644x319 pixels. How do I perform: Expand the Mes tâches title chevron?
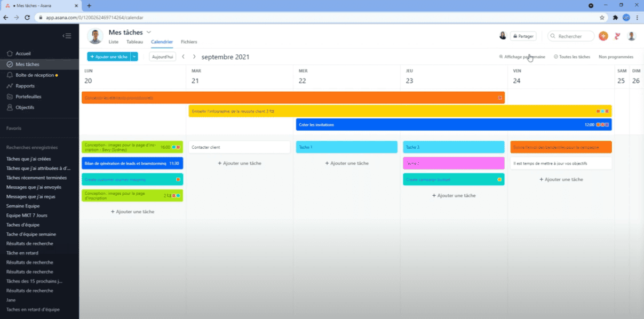tap(149, 33)
